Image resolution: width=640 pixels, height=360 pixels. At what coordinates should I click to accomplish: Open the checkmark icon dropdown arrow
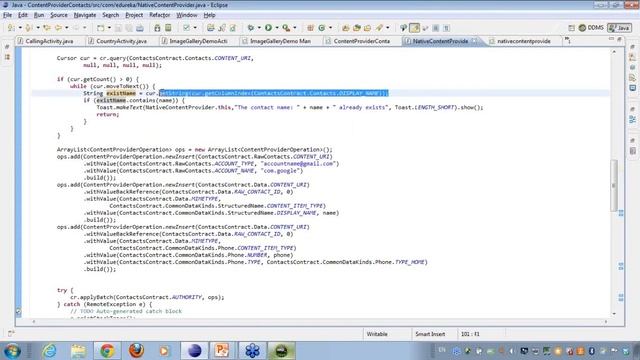[195, 28]
